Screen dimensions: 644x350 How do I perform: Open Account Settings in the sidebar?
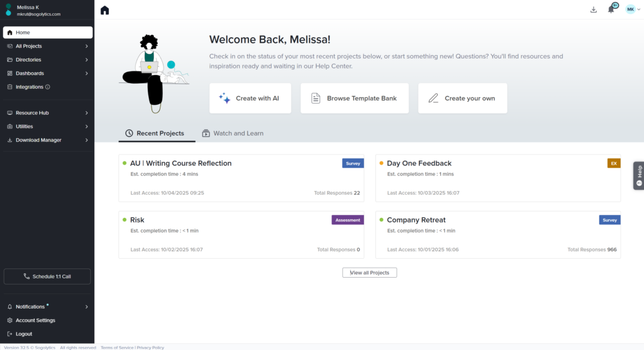[35, 320]
